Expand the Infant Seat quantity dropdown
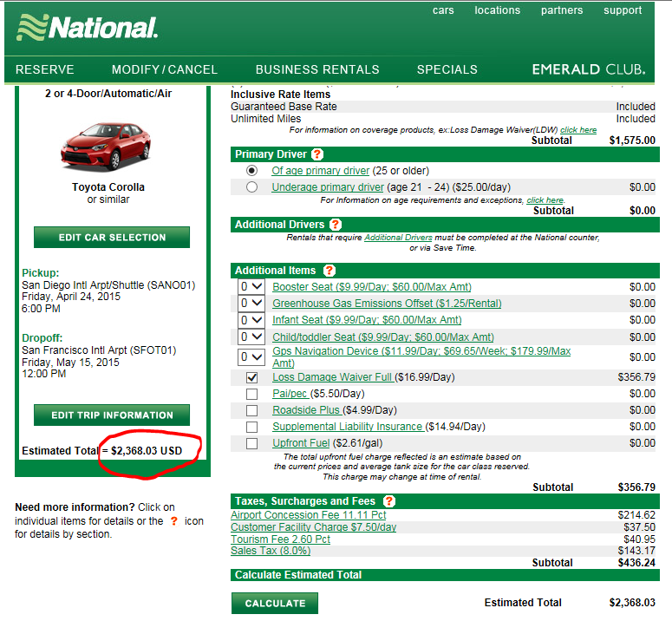672x621 pixels. coord(251,320)
